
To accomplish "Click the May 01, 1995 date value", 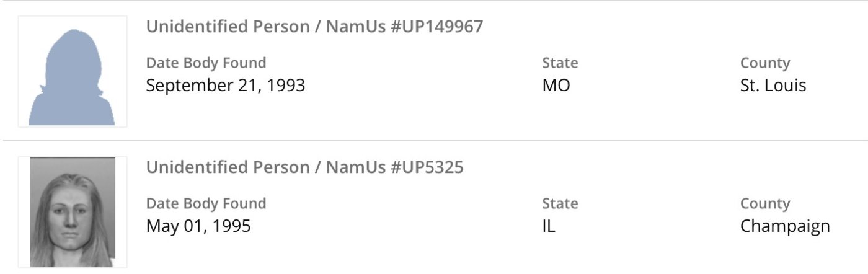I will (198, 226).
